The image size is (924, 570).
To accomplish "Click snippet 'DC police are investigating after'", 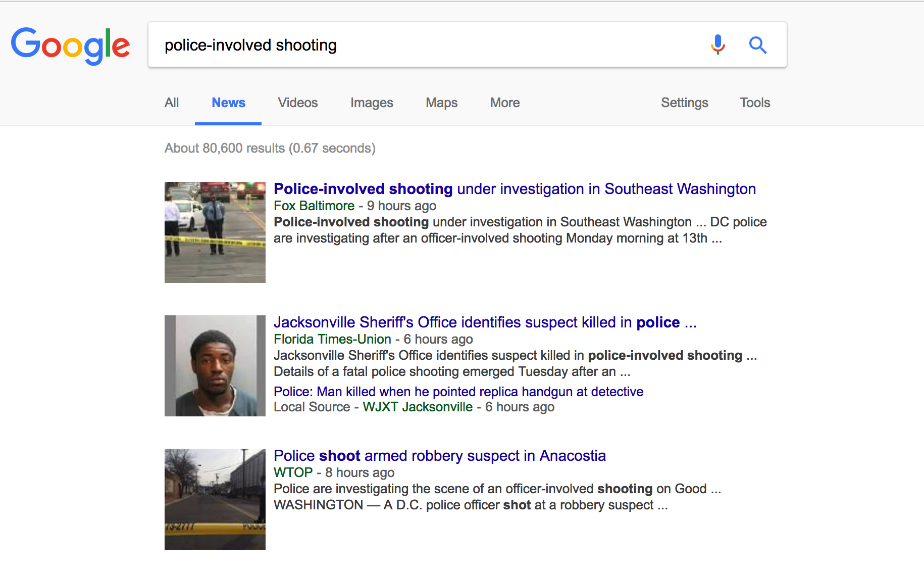I will click(x=520, y=230).
